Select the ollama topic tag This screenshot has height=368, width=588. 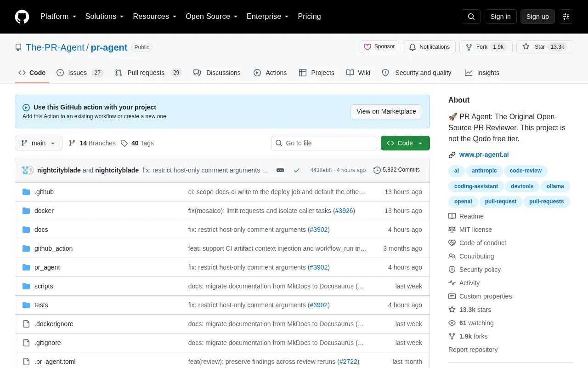555,186
